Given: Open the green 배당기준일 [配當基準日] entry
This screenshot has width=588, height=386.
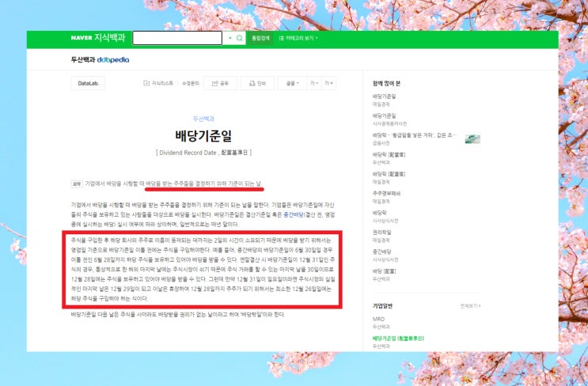Looking at the screenshot, I should coord(398,338).
